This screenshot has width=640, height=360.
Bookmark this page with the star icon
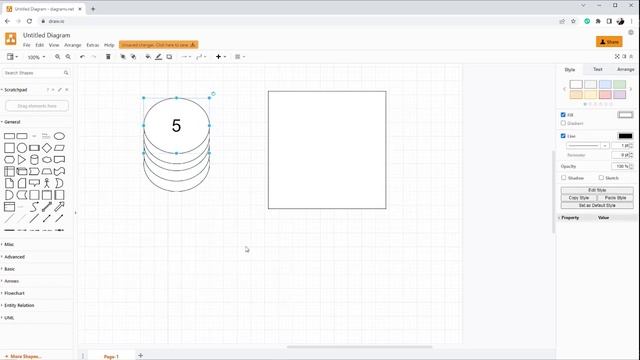pos(573,21)
